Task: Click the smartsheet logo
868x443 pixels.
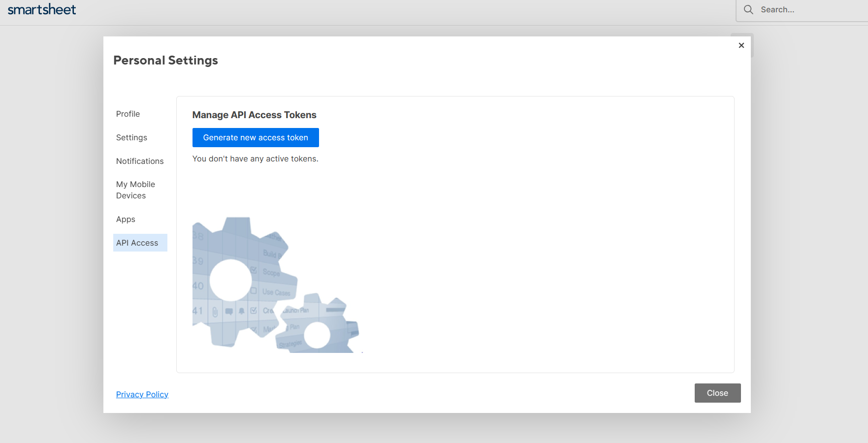Action: [x=42, y=10]
